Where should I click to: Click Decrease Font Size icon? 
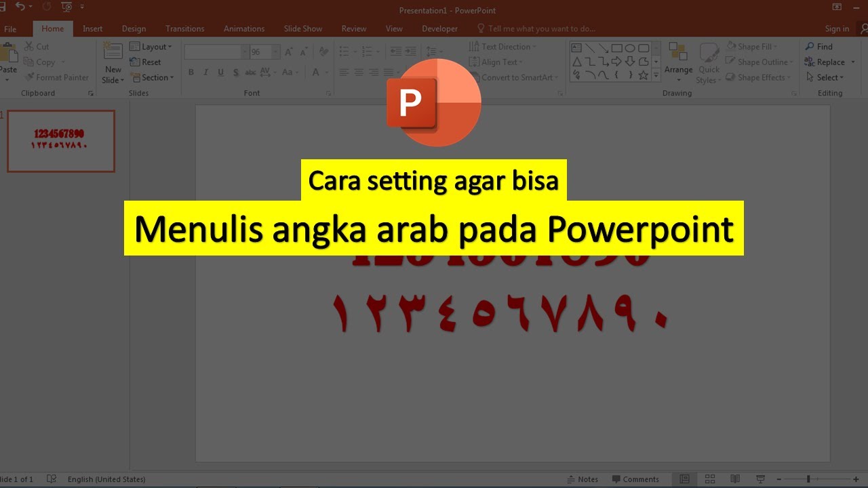[305, 52]
